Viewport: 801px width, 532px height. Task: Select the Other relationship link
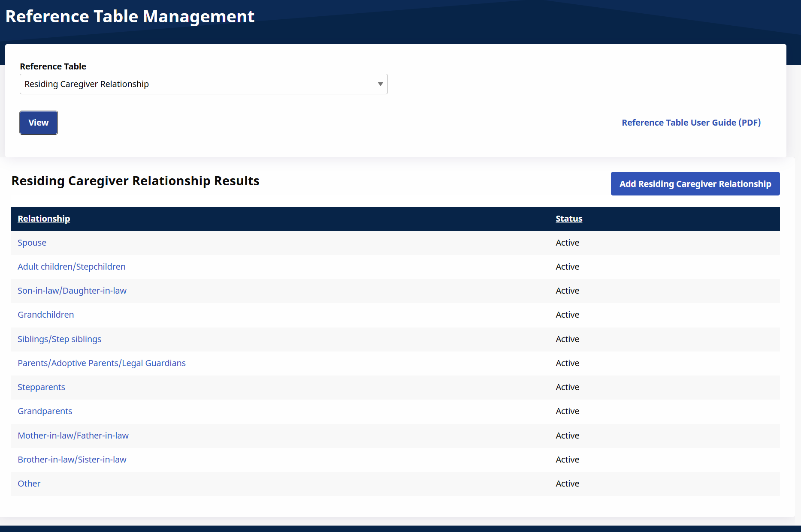(x=29, y=484)
